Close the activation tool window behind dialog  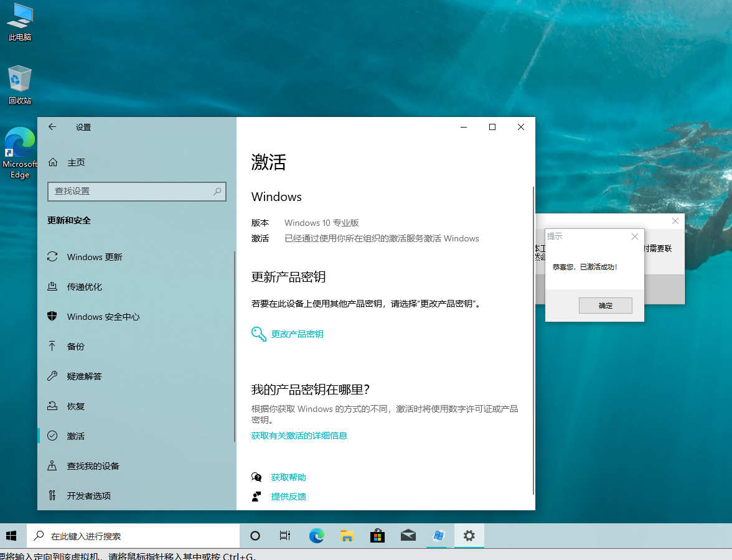click(x=675, y=221)
